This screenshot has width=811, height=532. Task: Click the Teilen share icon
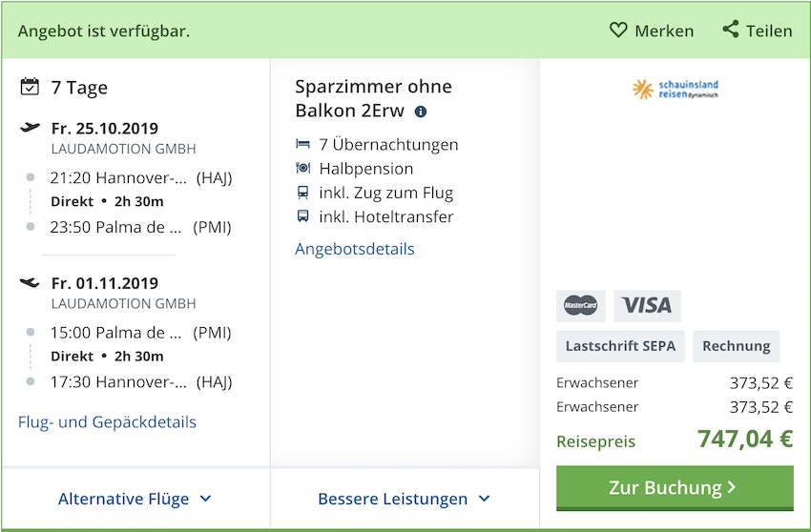click(731, 30)
